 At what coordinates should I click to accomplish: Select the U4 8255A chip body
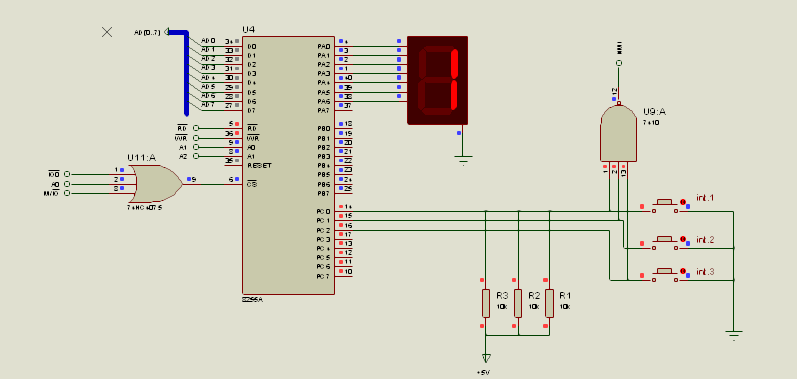(x=288, y=165)
